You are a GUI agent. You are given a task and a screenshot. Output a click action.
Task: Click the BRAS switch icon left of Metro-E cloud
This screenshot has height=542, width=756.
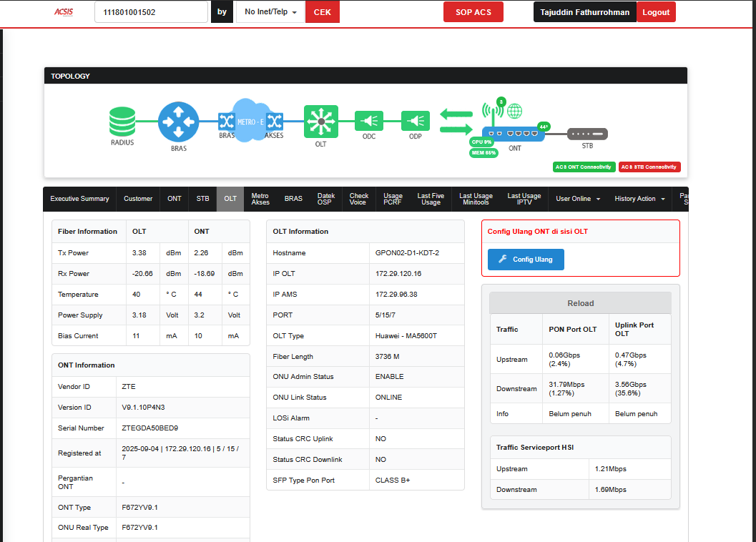(226, 121)
